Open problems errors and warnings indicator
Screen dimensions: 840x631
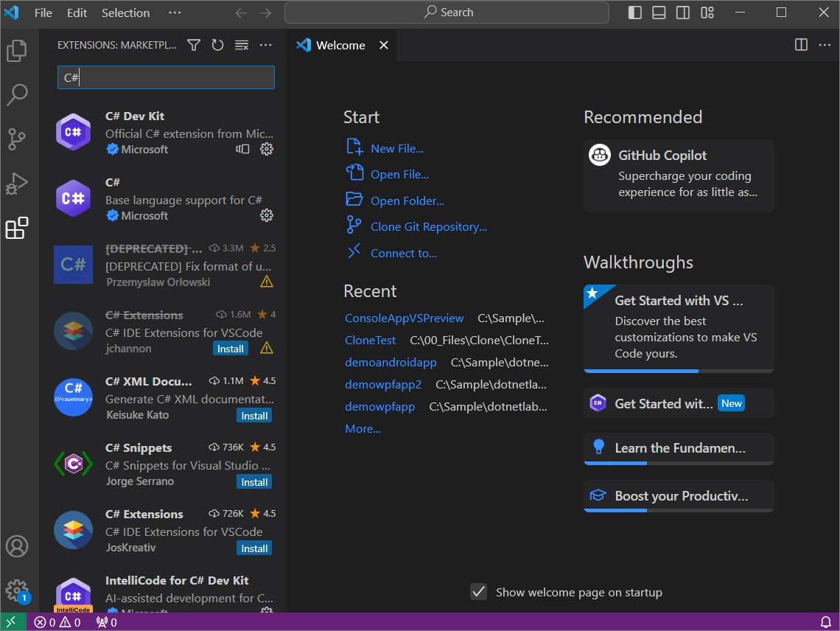tap(57, 622)
